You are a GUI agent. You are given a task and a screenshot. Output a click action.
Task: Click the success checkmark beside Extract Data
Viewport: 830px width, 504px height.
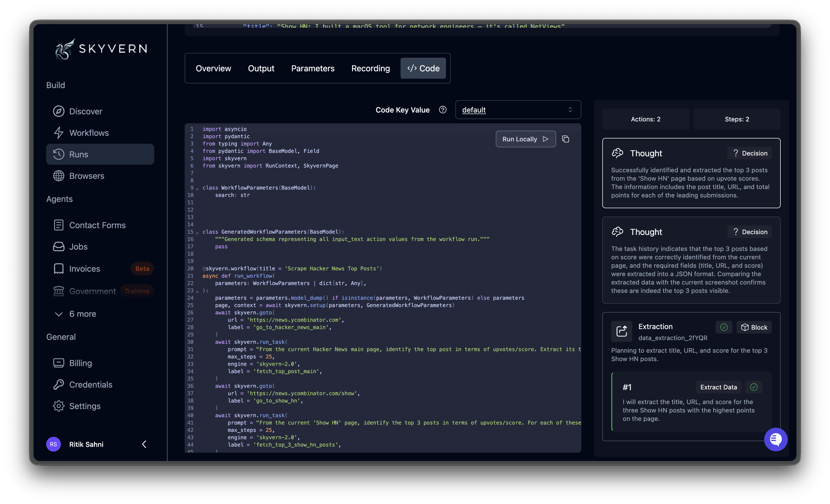[x=754, y=387]
